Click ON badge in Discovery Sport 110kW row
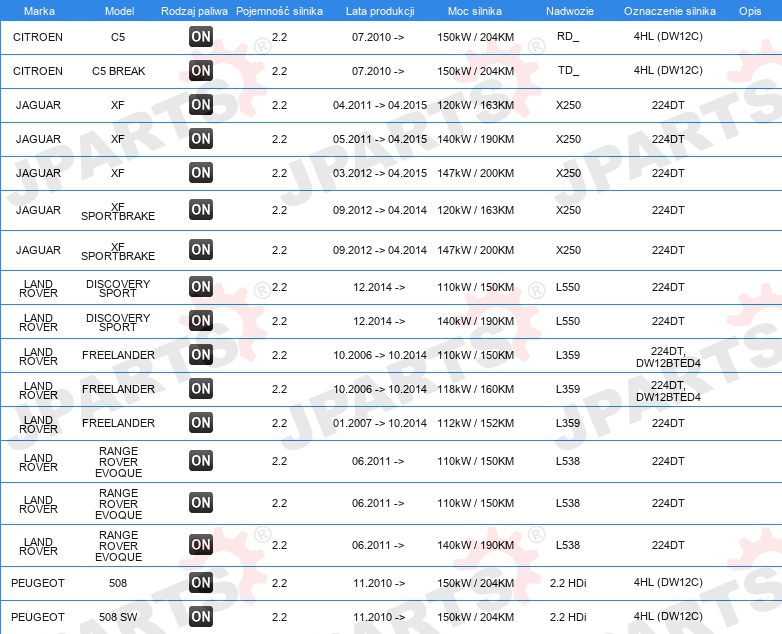Image resolution: width=782 pixels, height=634 pixels. tap(201, 286)
